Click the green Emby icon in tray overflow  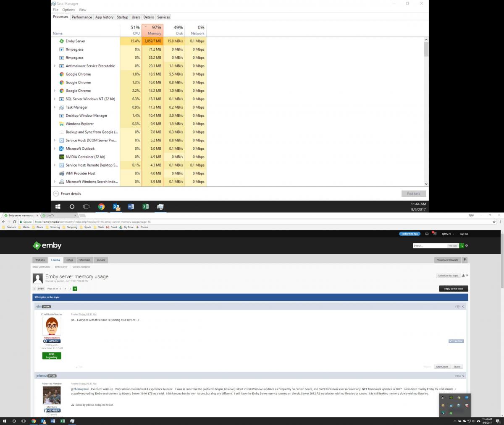[451, 413]
